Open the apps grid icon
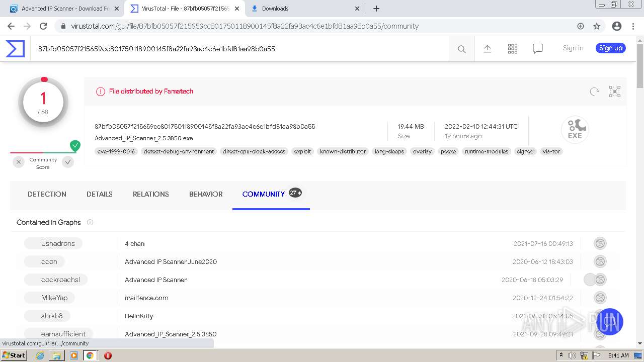 click(x=512, y=49)
